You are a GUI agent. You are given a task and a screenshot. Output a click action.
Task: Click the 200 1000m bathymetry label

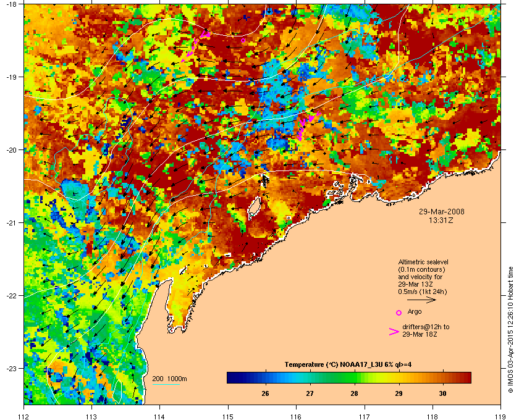tap(170, 379)
